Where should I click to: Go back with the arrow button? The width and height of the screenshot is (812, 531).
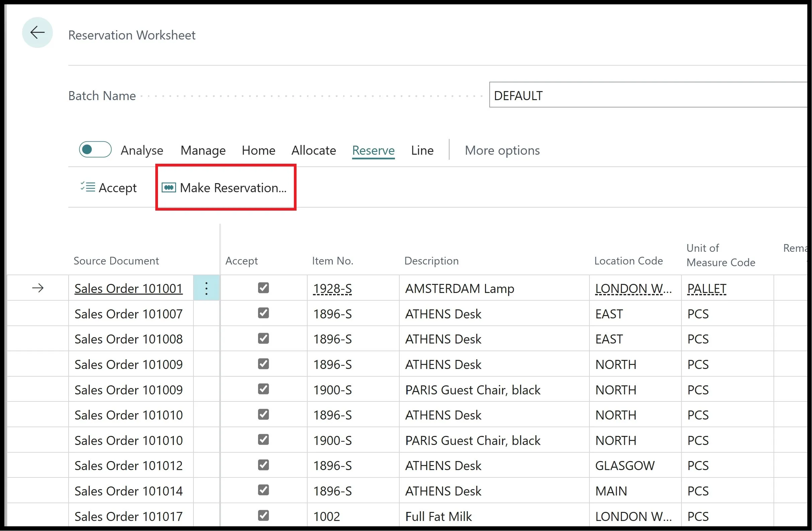(37, 33)
